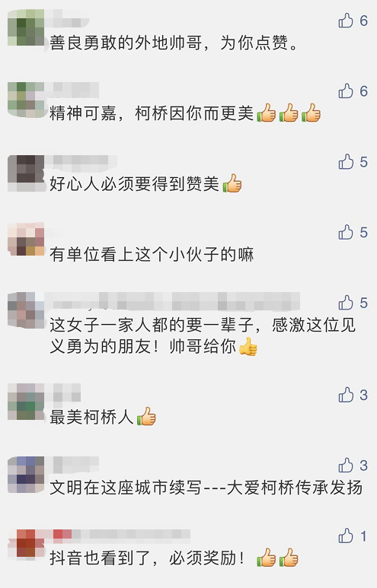The image size is (377, 588).
Task: Open avatar of '文明在这座城市续写' commenter
Action: point(26,475)
